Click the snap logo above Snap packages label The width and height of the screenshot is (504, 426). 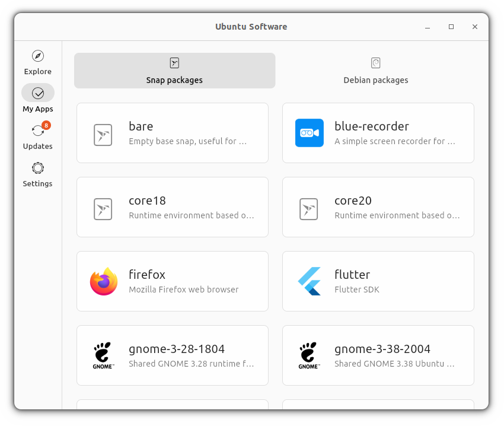(x=174, y=62)
